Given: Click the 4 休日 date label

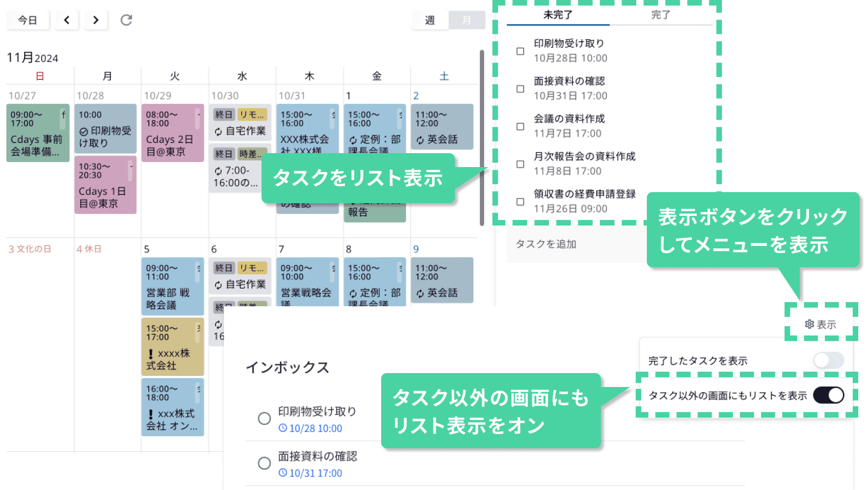Looking at the screenshot, I should 89,249.
